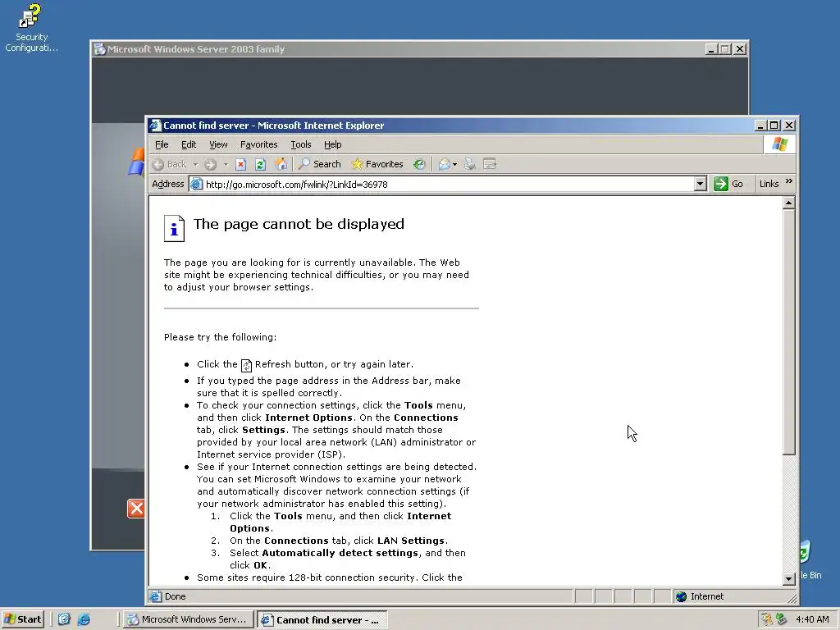Open the View menu

click(218, 144)
